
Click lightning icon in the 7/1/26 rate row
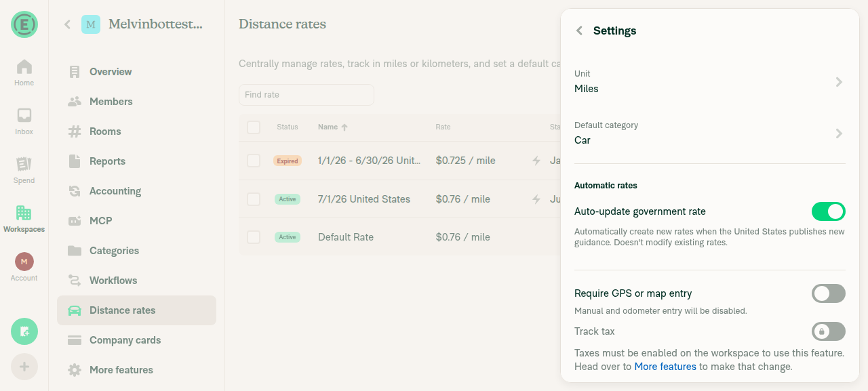pyautogui.click(x=536, y=199)
